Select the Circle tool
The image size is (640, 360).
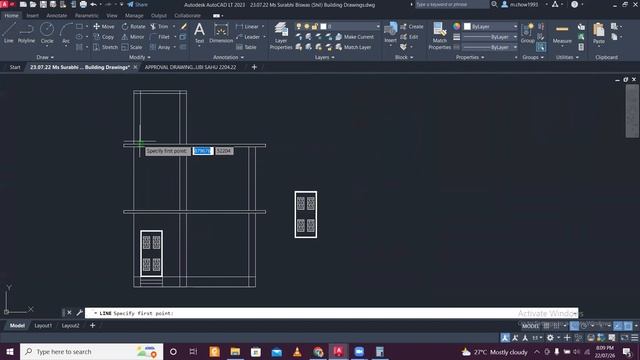pos(47,33)
